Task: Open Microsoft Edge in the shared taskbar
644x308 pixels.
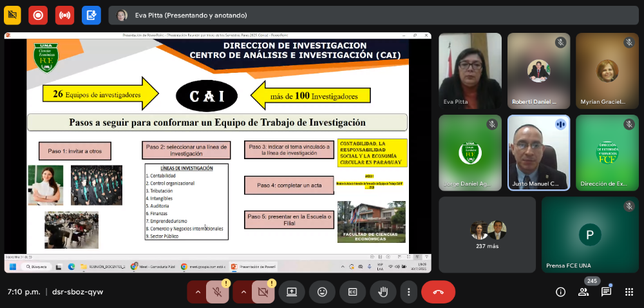Action: tap(71, 267)
